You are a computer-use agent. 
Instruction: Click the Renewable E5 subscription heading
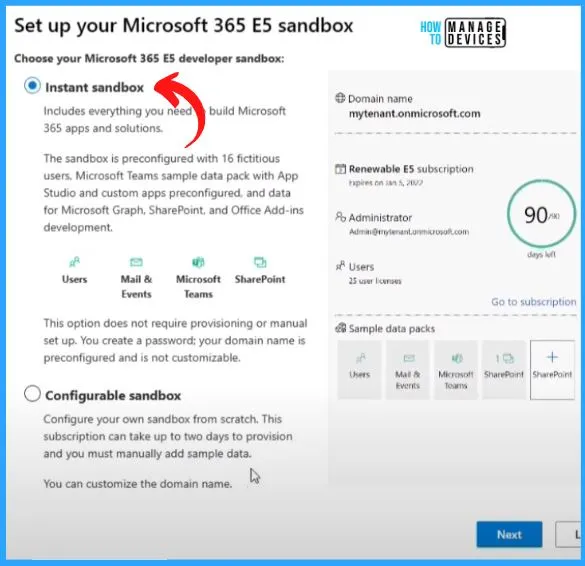click(411, 169)
